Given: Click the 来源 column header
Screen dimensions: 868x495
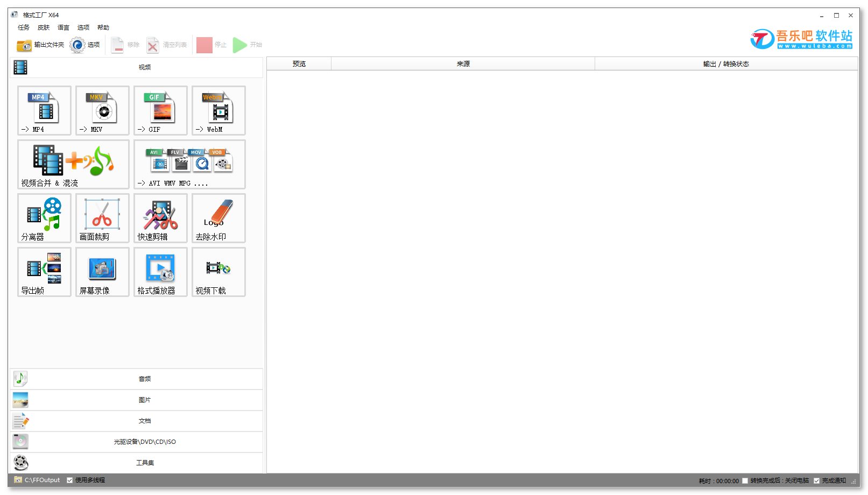Looking at the screenshot, I should pyautogui.click(x=463, y=63).
